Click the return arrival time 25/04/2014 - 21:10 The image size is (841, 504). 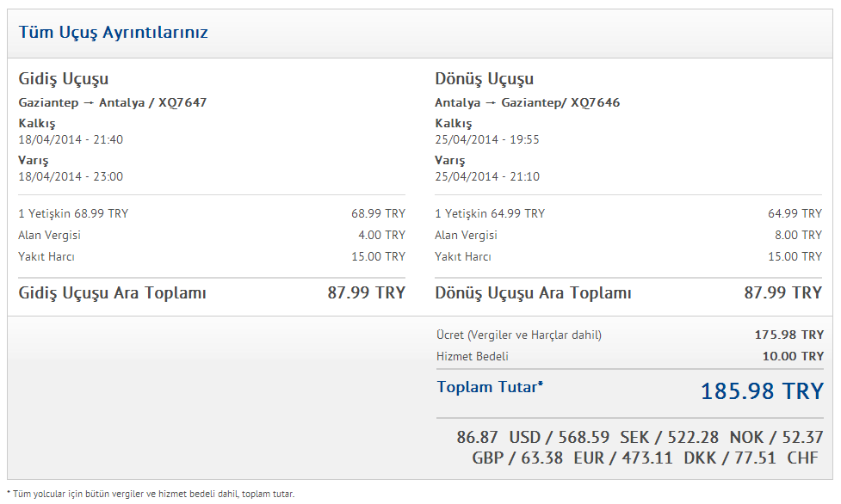(487, 176)
